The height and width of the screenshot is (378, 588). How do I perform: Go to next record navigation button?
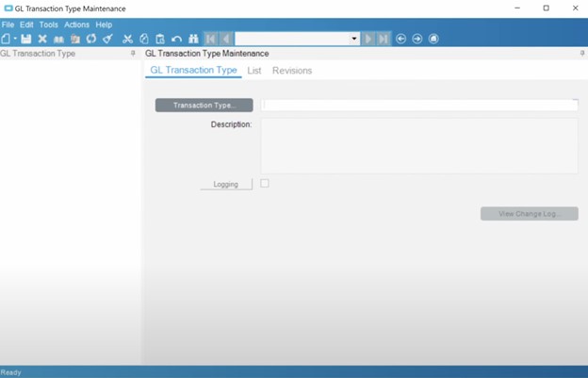[x=368, y=39]
